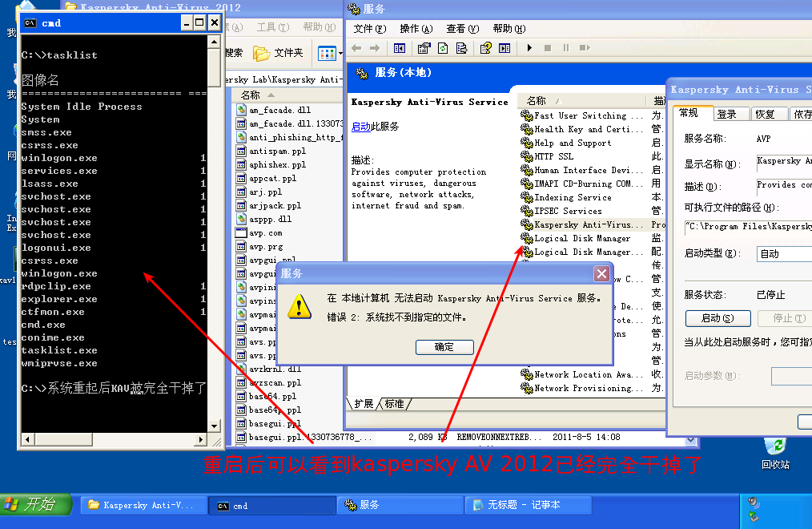Viewport: 812px width, 529px height.
Task: Select avp.com file icon in Explorer
Action: 241,233
